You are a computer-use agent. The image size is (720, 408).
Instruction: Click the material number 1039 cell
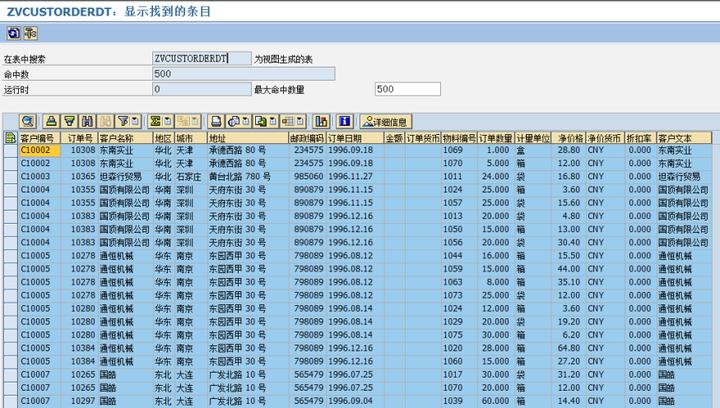coord(459,401)
